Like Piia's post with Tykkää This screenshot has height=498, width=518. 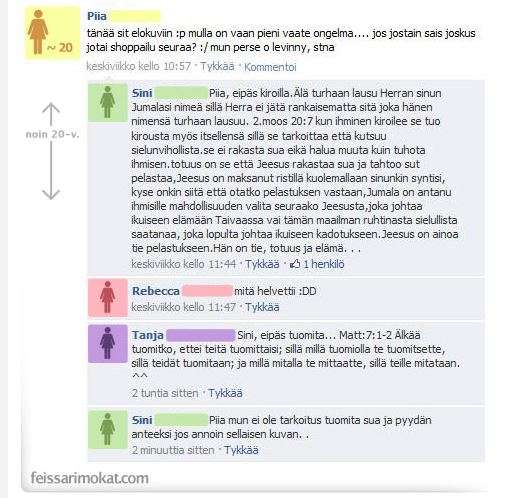coord(217,66)
